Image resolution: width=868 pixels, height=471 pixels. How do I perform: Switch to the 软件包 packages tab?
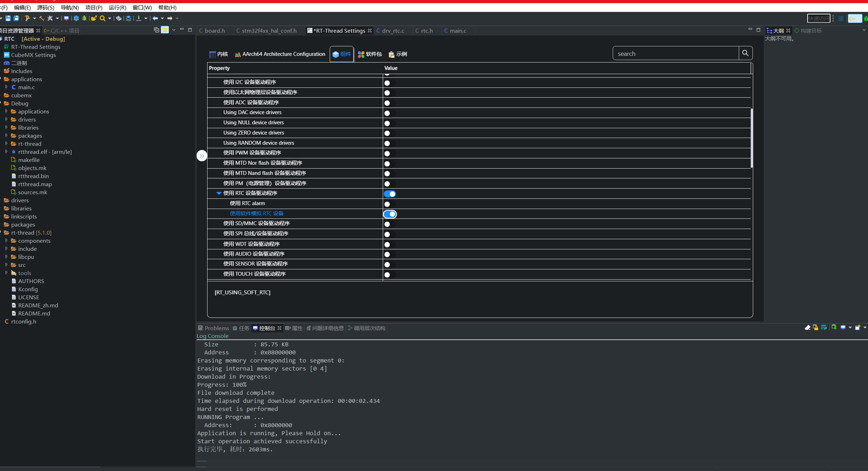[x=370, y=54]
